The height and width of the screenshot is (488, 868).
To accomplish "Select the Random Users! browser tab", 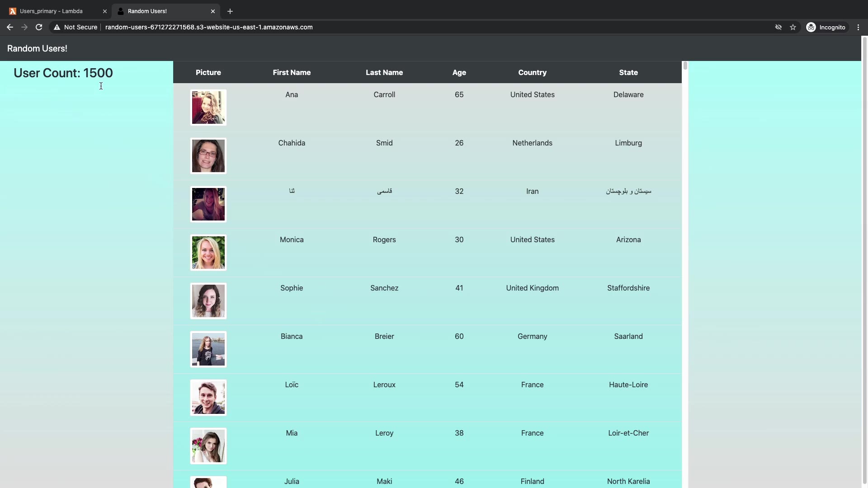I will tap(147, 11).
